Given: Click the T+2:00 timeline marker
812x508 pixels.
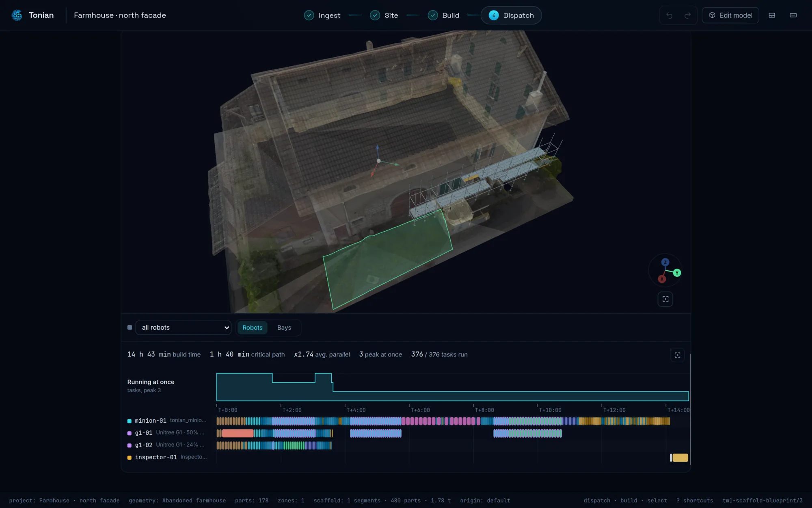Looking at the screenshot, I should point(292,410).
